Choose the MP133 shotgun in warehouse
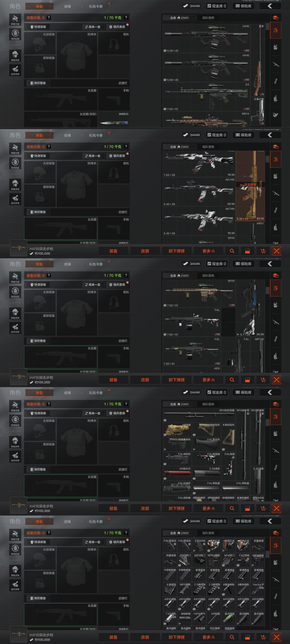Image resolution: width=290 pixels, height=644 pixels. [x=258, y=355]
